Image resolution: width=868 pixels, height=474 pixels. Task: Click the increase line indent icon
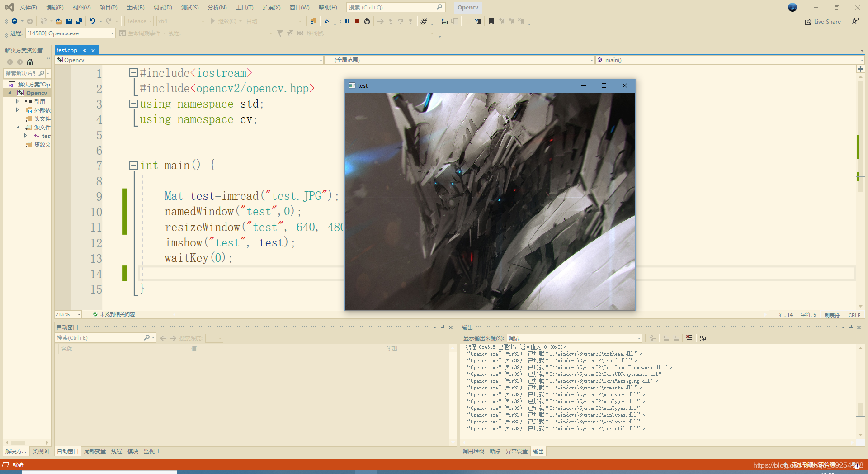pos(468,21)
